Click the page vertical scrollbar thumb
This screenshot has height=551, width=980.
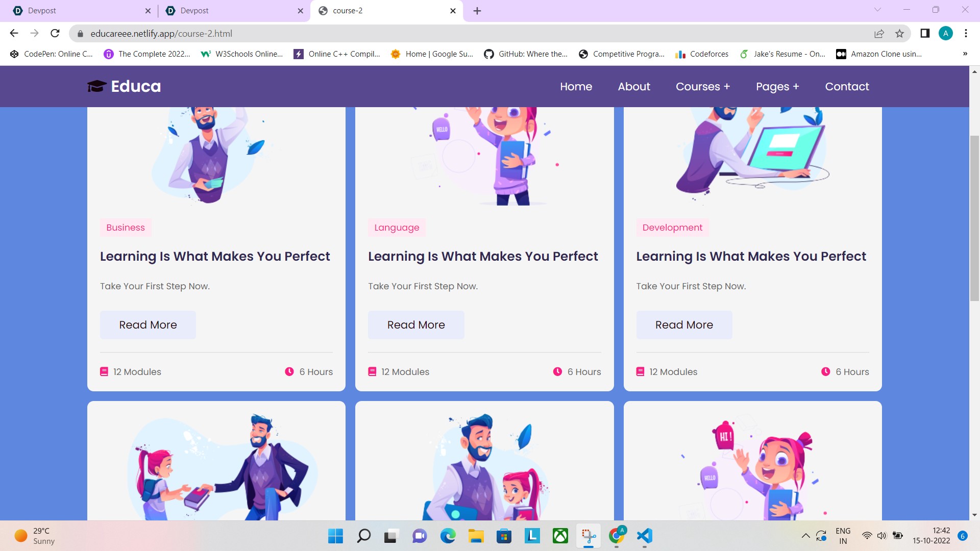coord(974,219)
